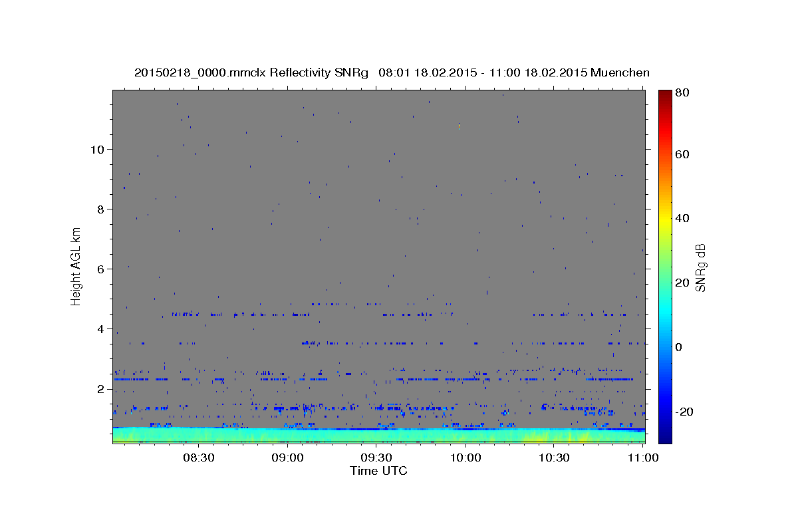Click the 08:30 time tick label

coord(198,458)
